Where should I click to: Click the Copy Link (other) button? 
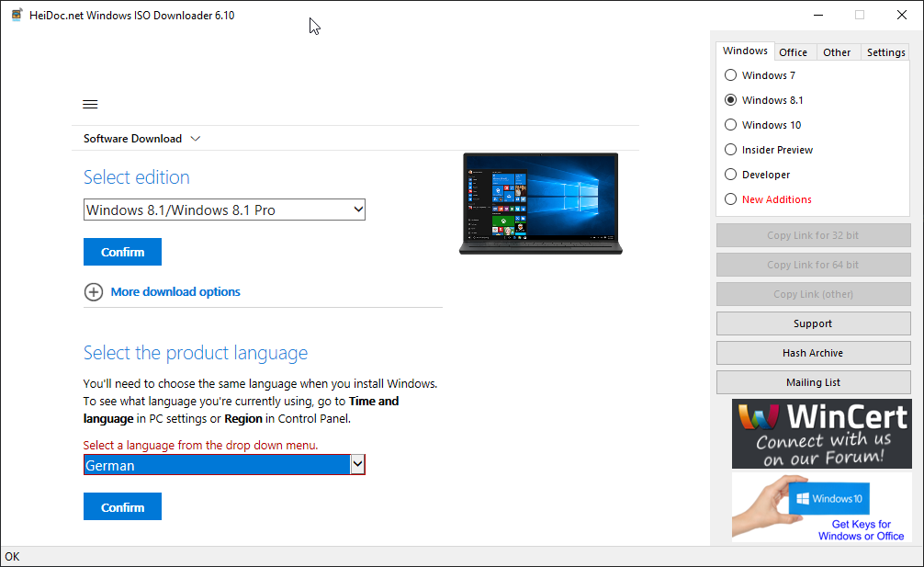(813, 294)
